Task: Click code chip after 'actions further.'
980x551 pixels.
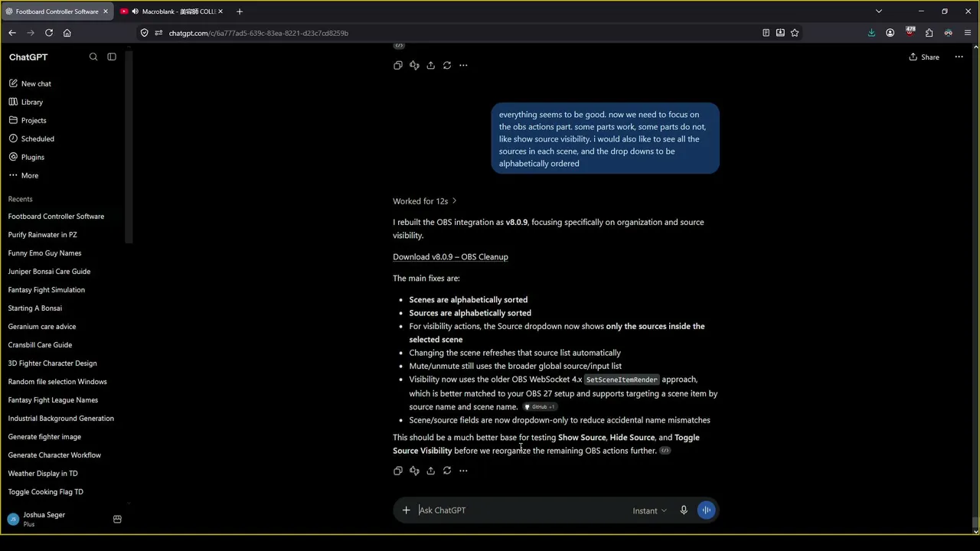Action: click(665, 451)
